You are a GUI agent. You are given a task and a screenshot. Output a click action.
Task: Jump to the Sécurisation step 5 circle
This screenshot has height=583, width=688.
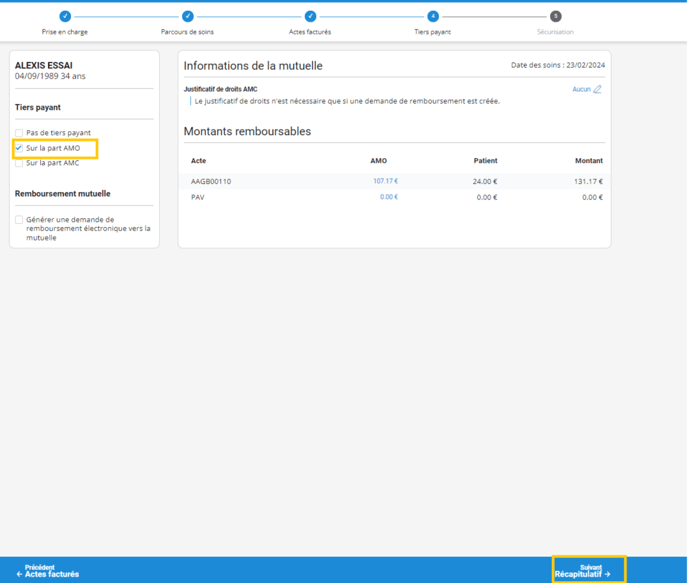(x=555, y=16)
